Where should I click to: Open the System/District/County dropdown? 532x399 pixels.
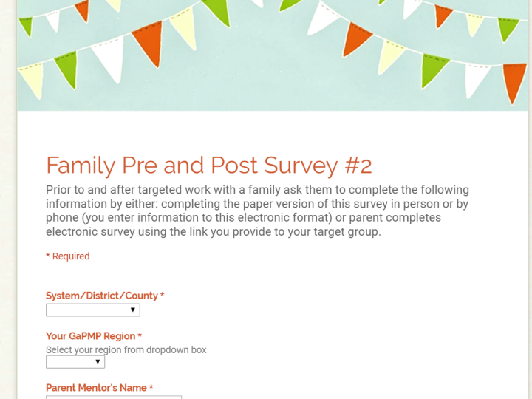tap(93, 310)
